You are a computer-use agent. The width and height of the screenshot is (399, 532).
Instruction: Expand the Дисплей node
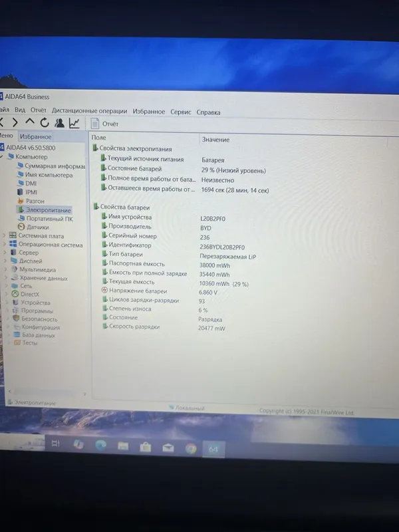(5, 261)
